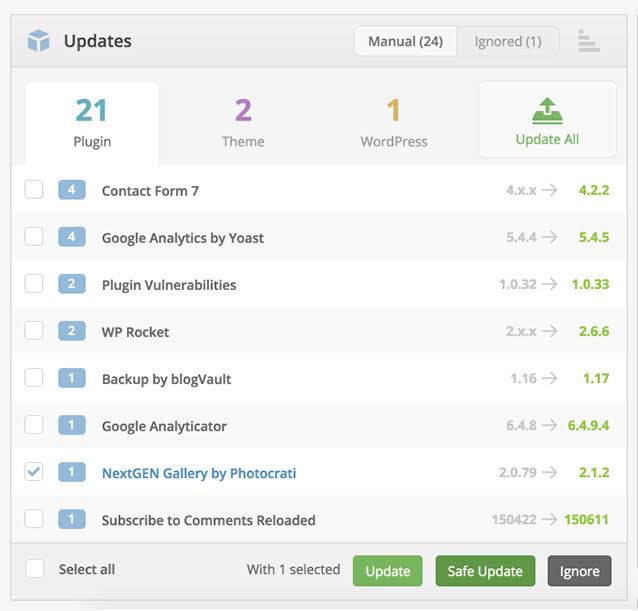Click the count badge for Google Analyticator
The height and width of the screenshot is (611, 638).
tap(72, 425)
